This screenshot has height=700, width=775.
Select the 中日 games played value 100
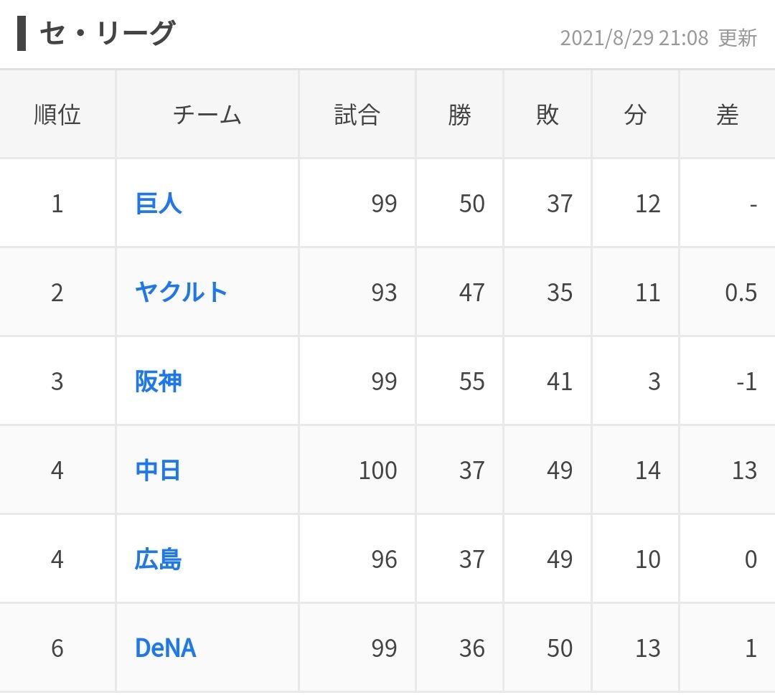pyautogui.click(x=378, y=470)
